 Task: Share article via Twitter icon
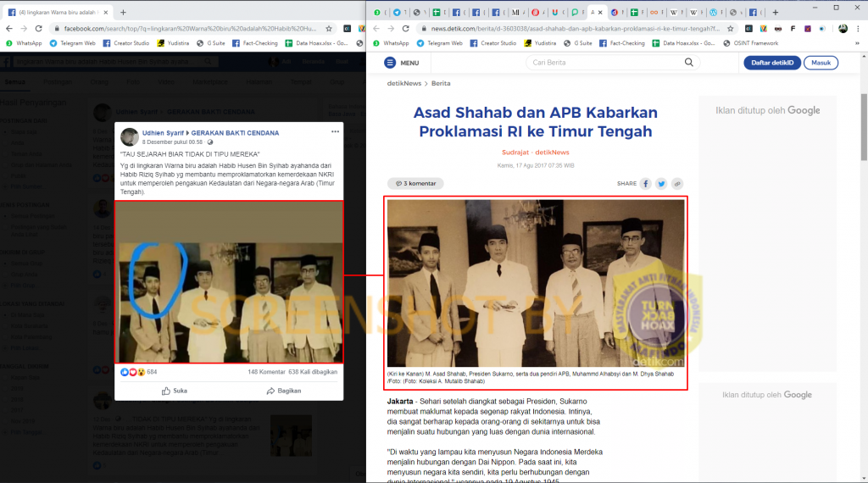tap(661, 183)
